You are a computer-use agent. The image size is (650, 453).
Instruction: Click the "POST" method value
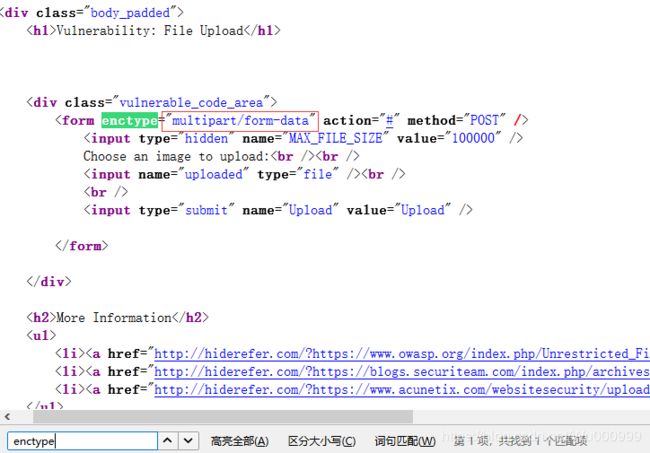coord(484,121)
